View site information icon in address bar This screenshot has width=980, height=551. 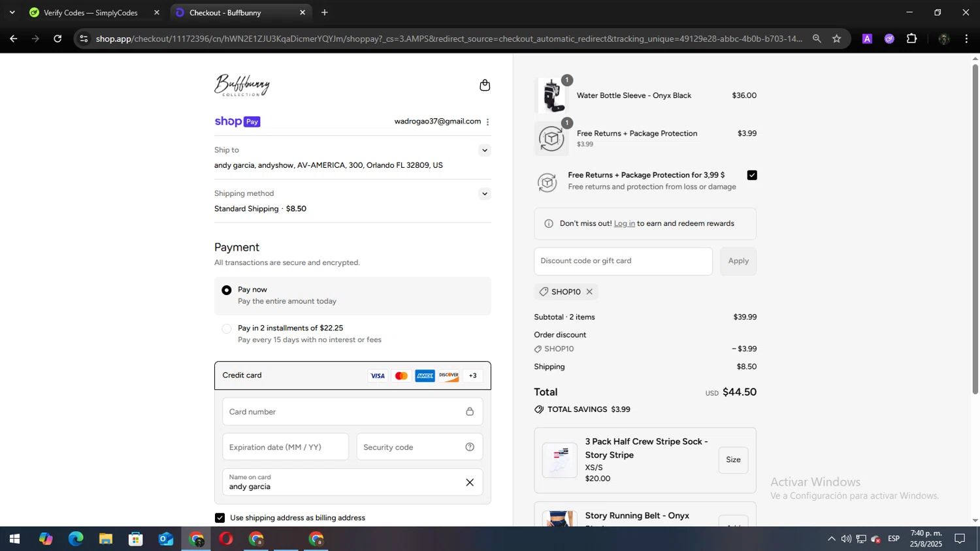click(x=84, y=39)
